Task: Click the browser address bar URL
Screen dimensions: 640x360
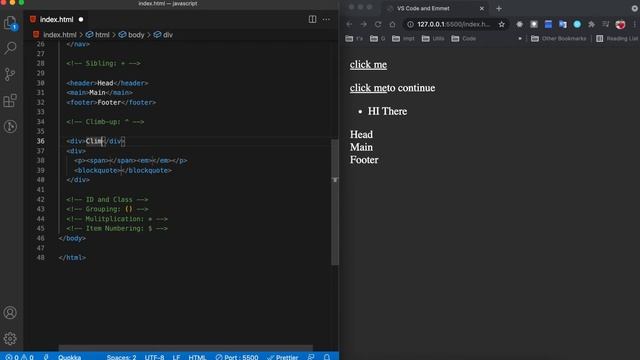Action: 453,24
